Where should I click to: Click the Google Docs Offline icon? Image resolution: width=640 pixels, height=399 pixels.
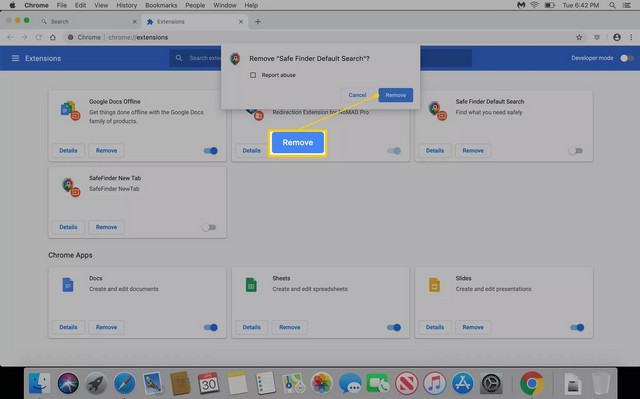70,111
